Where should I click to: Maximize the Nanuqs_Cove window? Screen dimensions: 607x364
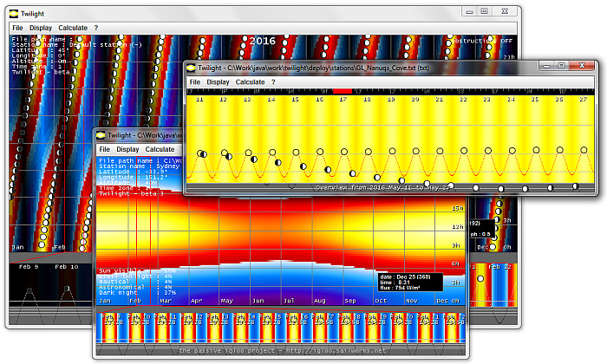[x=562, y=66]
